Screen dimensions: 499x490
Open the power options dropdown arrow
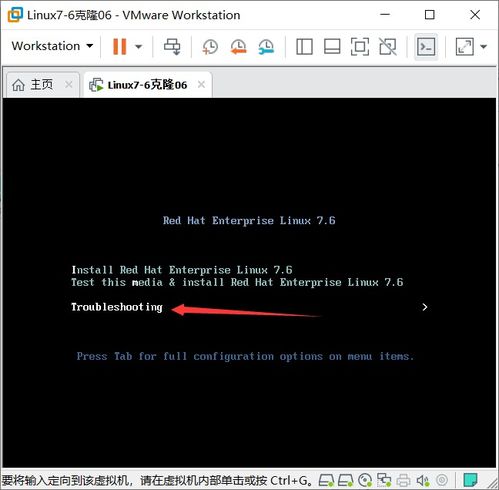(138, 46)
